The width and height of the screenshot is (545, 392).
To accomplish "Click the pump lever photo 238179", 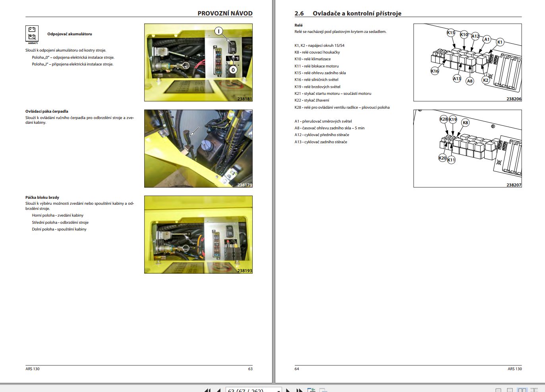I will coord(198,149).
